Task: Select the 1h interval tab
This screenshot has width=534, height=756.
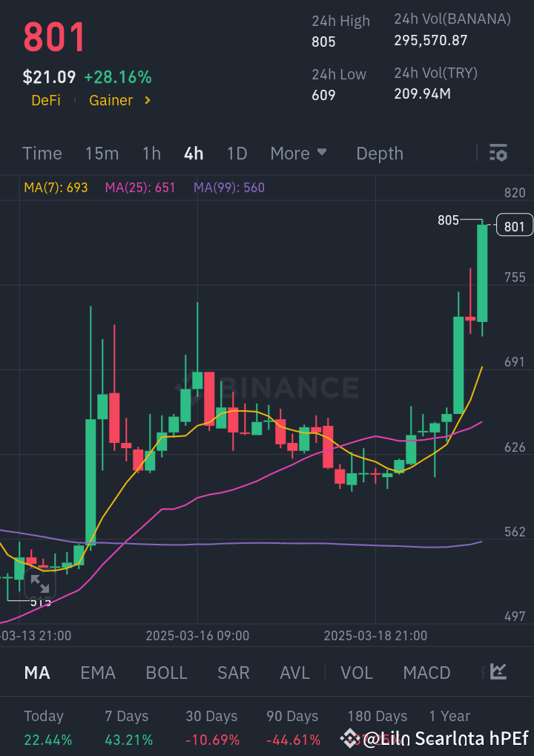Action: [x=151, y=154]
